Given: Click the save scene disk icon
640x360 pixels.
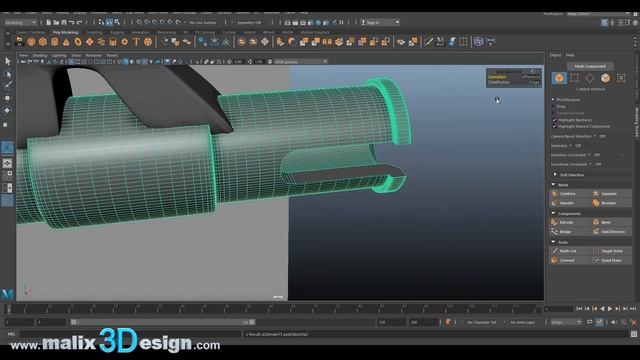Looking at the screenshot, I should 64,22.
